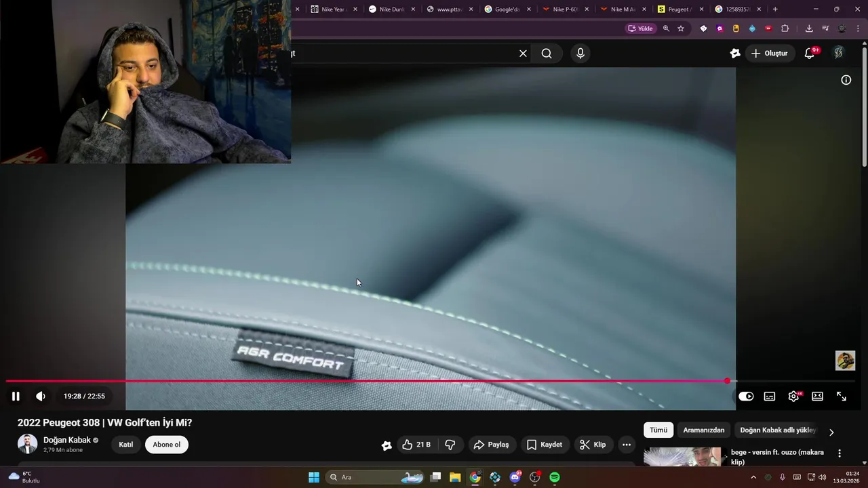Enter fullscreen mode
Viewport: 868px width, 488px height.
[x=842, y=396]
